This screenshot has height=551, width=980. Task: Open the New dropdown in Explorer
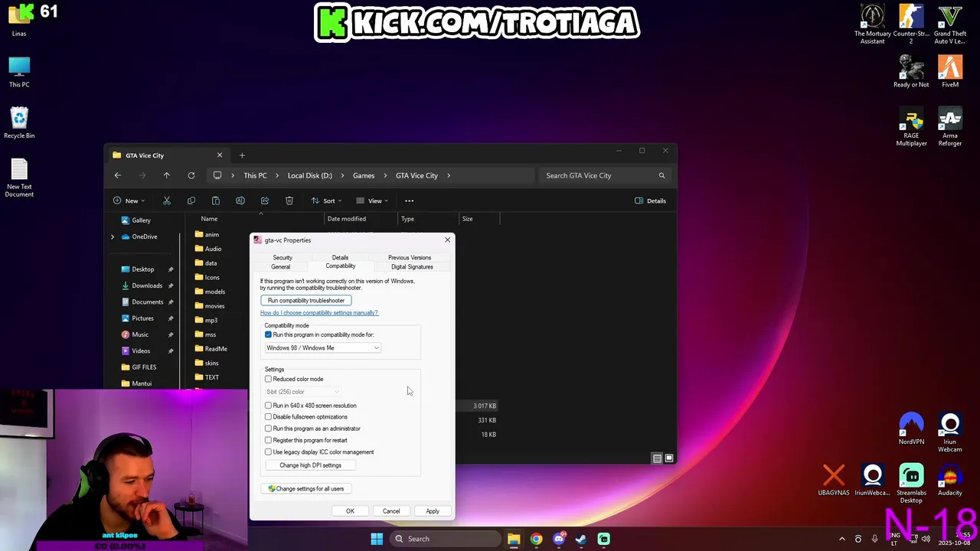click(x=129, y=201)
